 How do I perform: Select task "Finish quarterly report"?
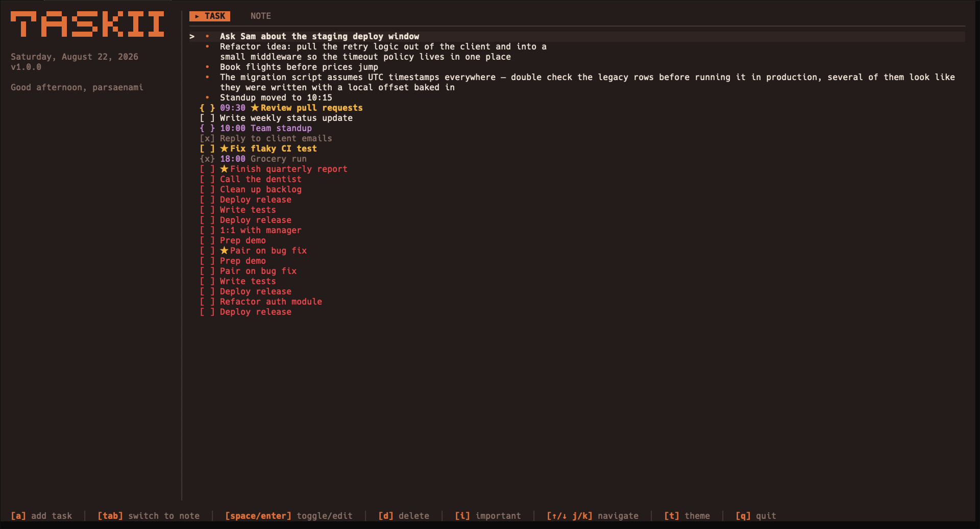[x=289, y=169]
